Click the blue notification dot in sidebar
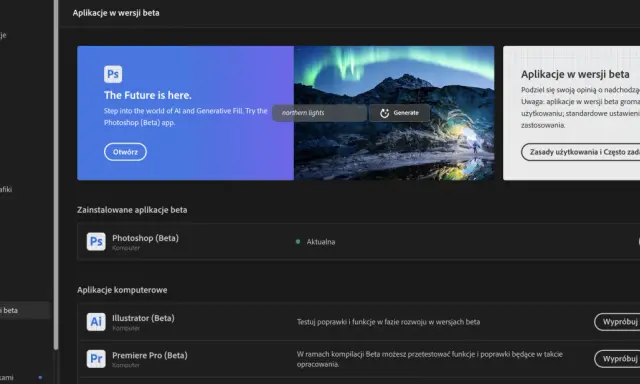This screenshot has width=640, height=384. tap(40, 377)
